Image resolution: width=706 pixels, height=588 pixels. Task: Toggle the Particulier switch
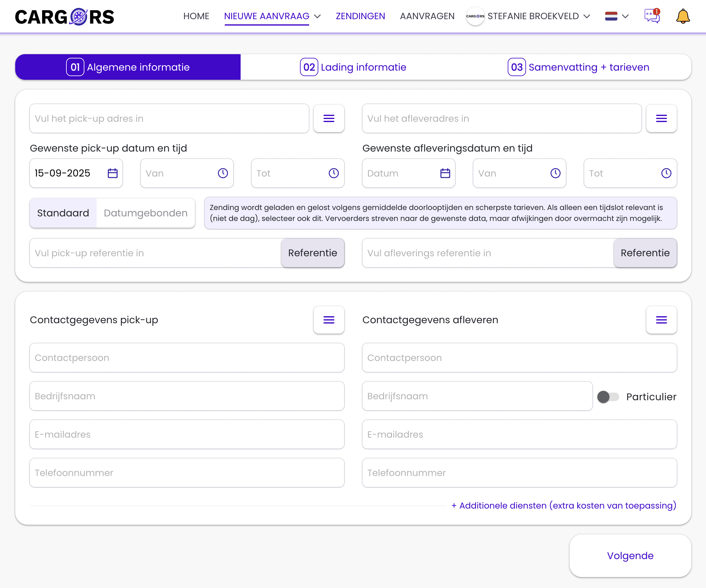pyautogui.click(x=608, y=397)
